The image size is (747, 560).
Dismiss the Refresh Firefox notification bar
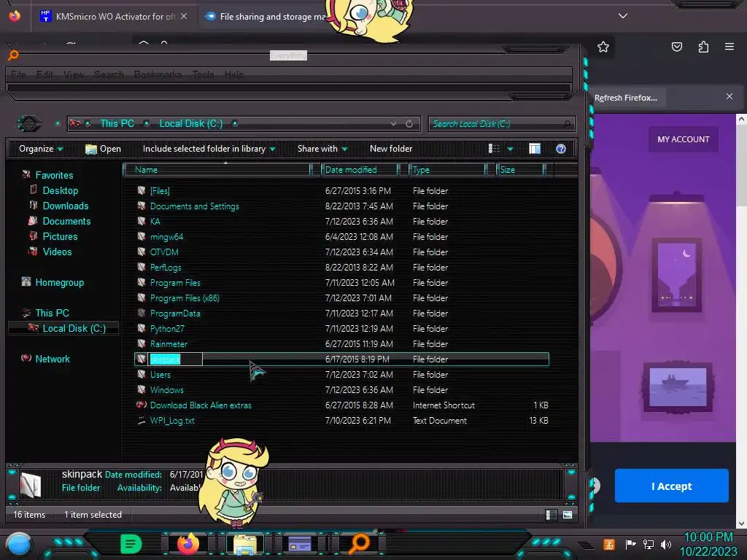[x=729, y=96]
